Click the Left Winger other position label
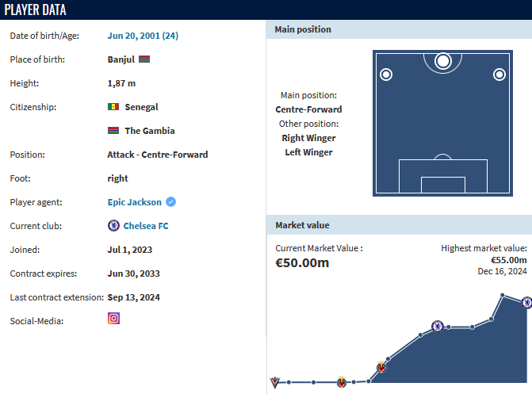Screen dimensions: 532x394 pos(308,152)
